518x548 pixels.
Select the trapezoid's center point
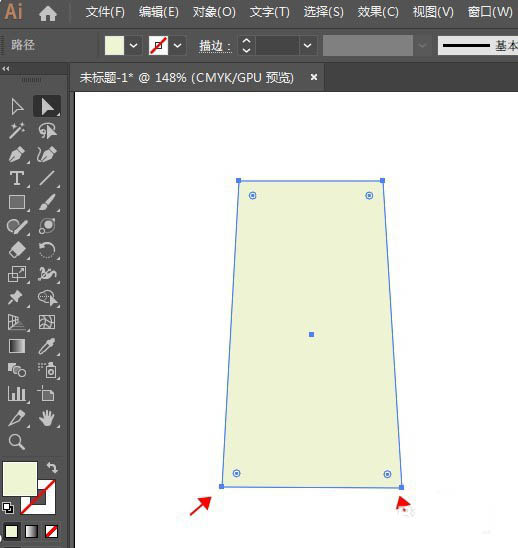(x=311, y=334)
